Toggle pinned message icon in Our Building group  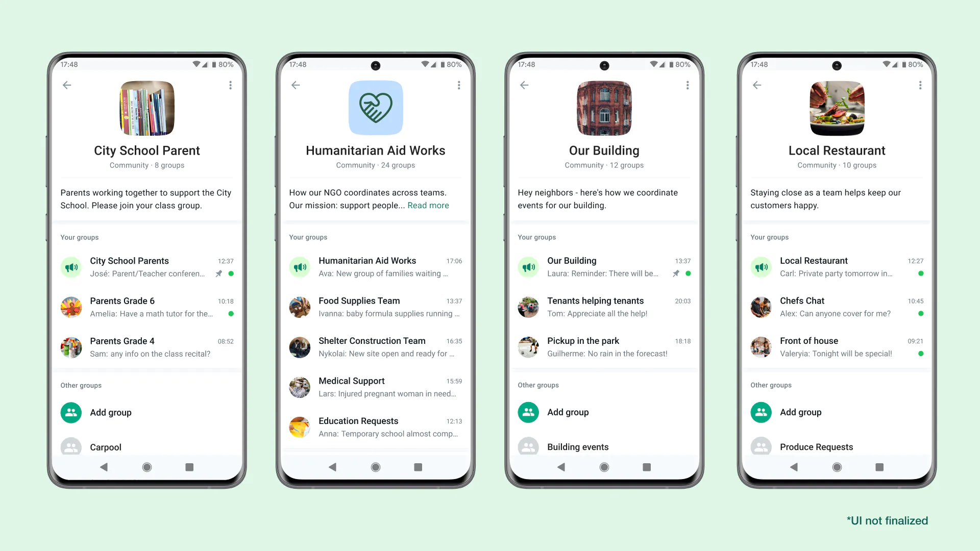click(x=676, y=273)
